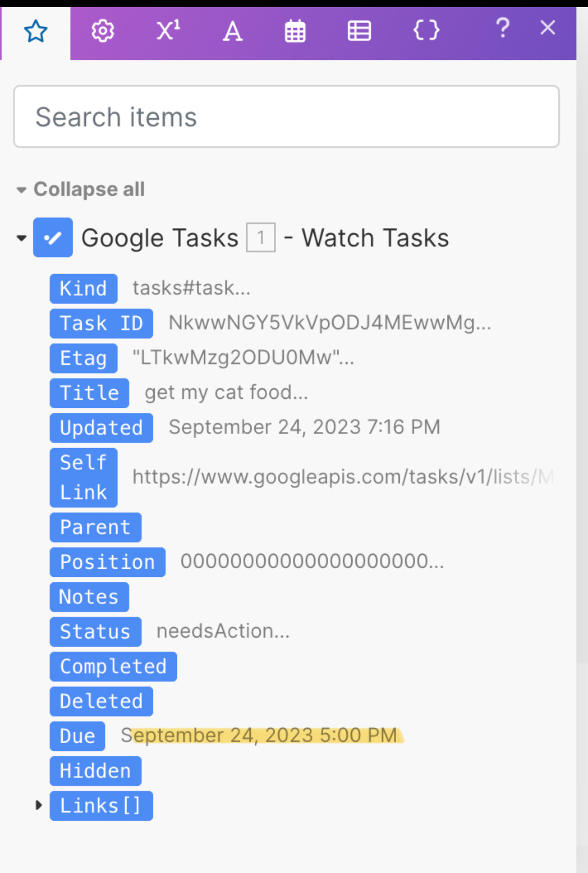Screen dimensions: 588x873
Task: Expand the Links array item
Action: tap(39, 806)
